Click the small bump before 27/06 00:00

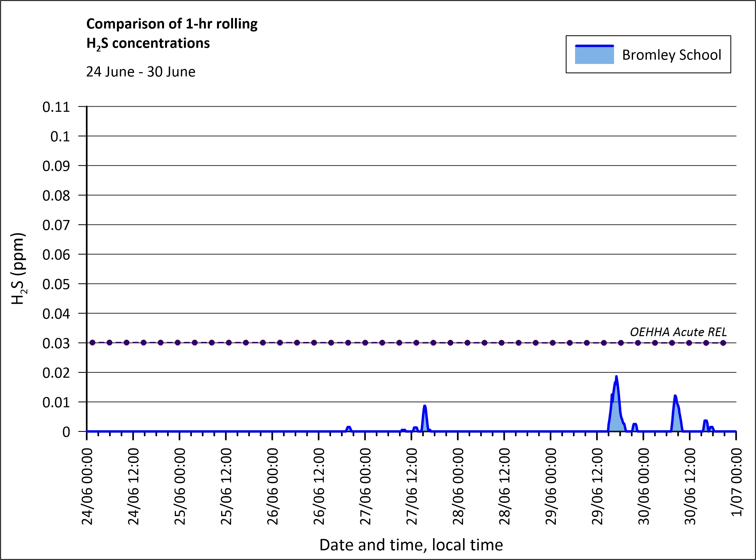point(349,428)
